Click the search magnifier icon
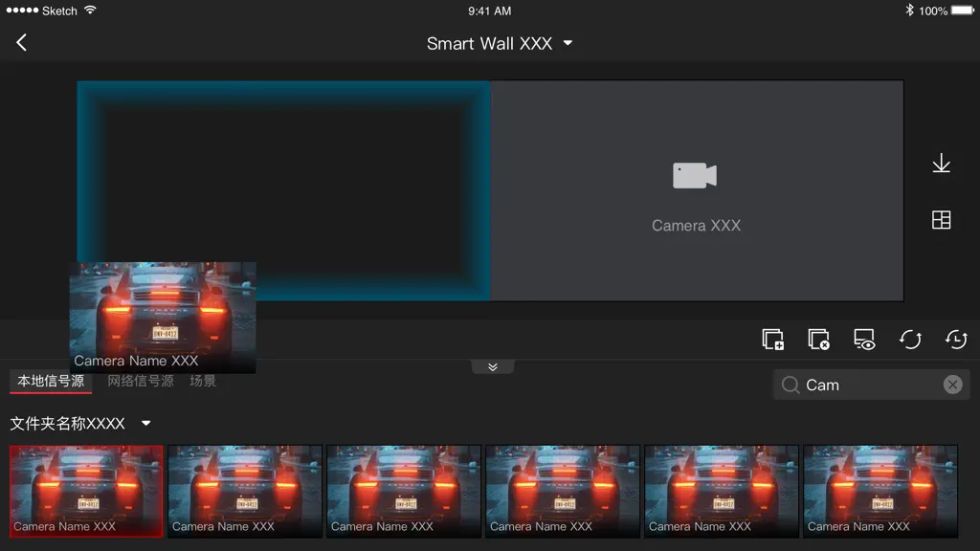This screenshot has width=980, height=551. click(790, 385)
